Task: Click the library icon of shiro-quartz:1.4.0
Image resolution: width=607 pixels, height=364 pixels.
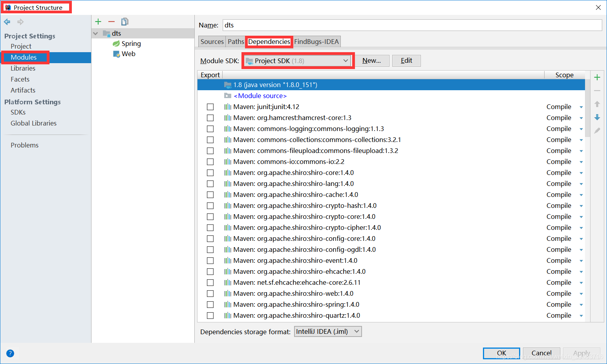Action: pos(228,315)
